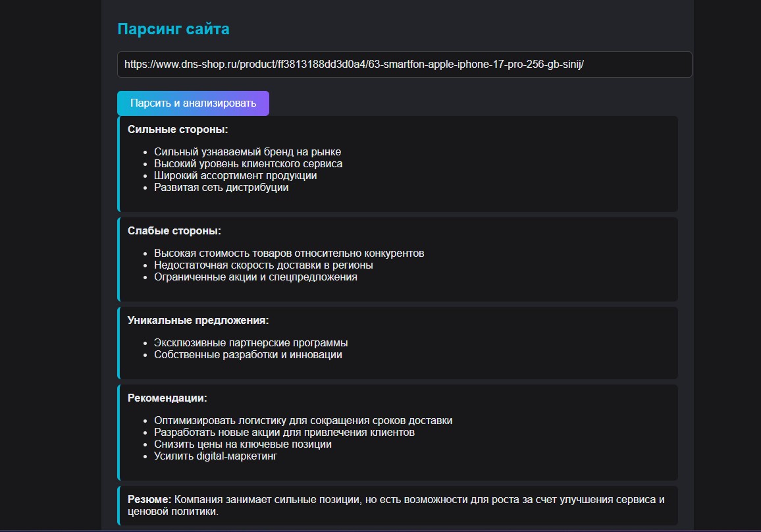This screenshot has height=532, width=761.
Task: Select 'Эксклюзивные партнерские программы' list item
Action: click(251, 343)
